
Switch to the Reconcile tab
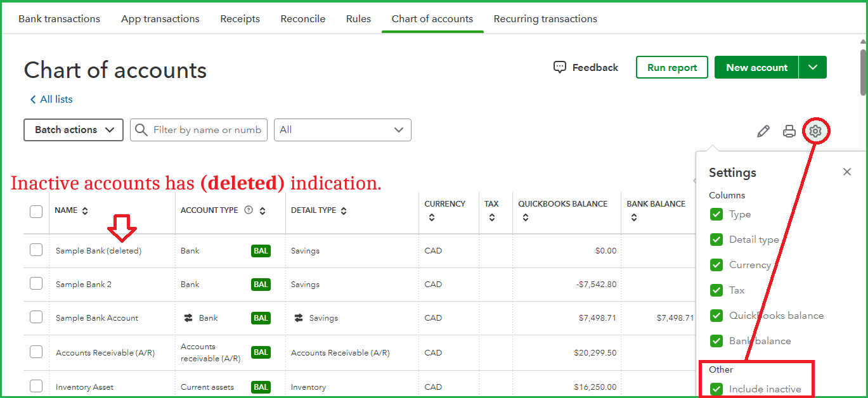tap(302, 19)
